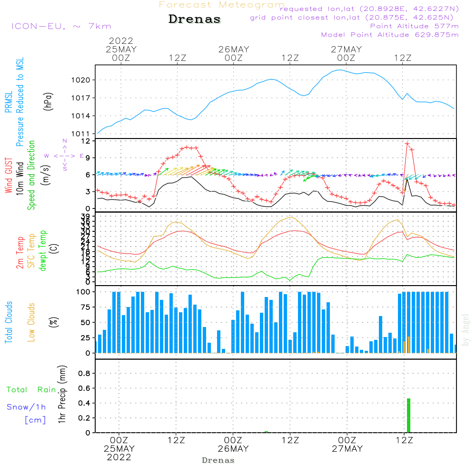
Task: Click the 50 tick on the cloud axis
Action: point(86,322)
